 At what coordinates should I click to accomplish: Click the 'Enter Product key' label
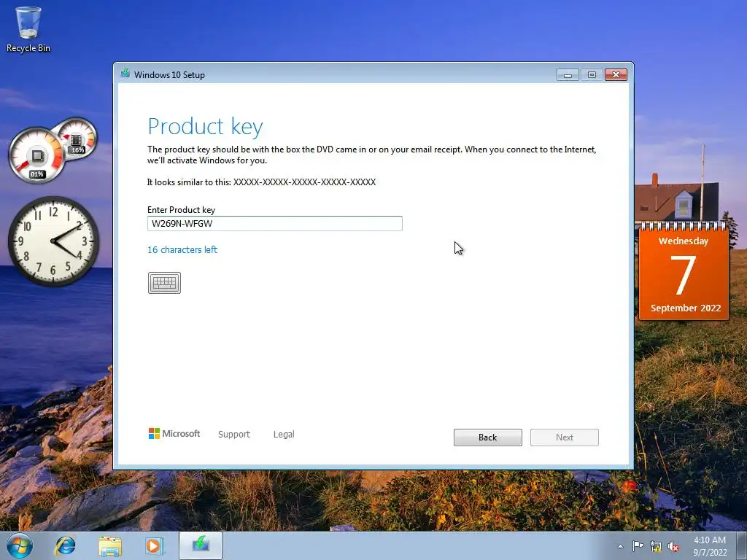point(182,209)
